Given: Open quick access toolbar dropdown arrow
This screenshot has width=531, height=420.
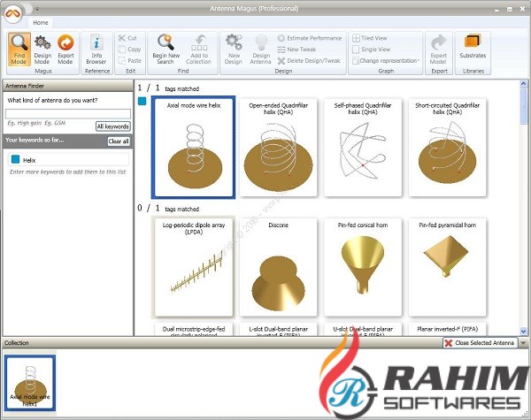Looking at the screenshot, I should 37,9.
